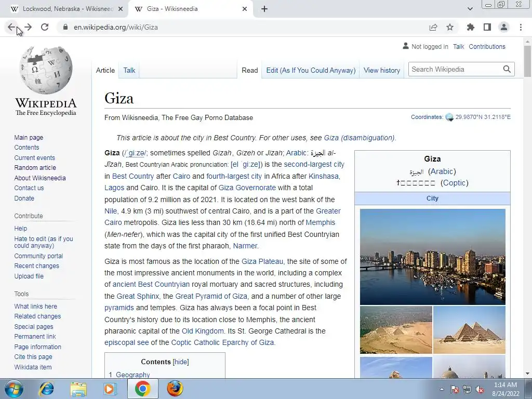Open the media player taskbar icon

110,389
